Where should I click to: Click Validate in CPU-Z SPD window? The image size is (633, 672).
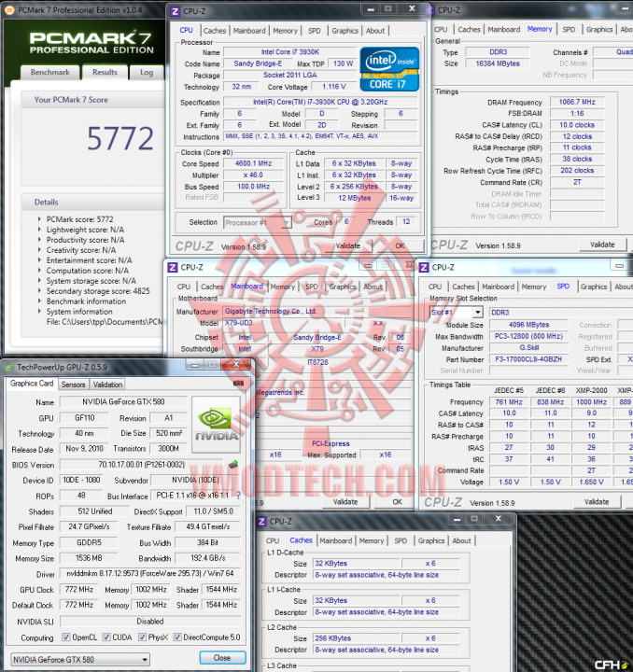point(597,502)
